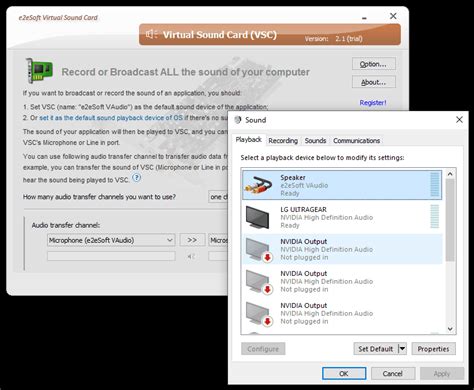
Task: Click the speaker logo in VSC title banner
Action: (151, 34)
